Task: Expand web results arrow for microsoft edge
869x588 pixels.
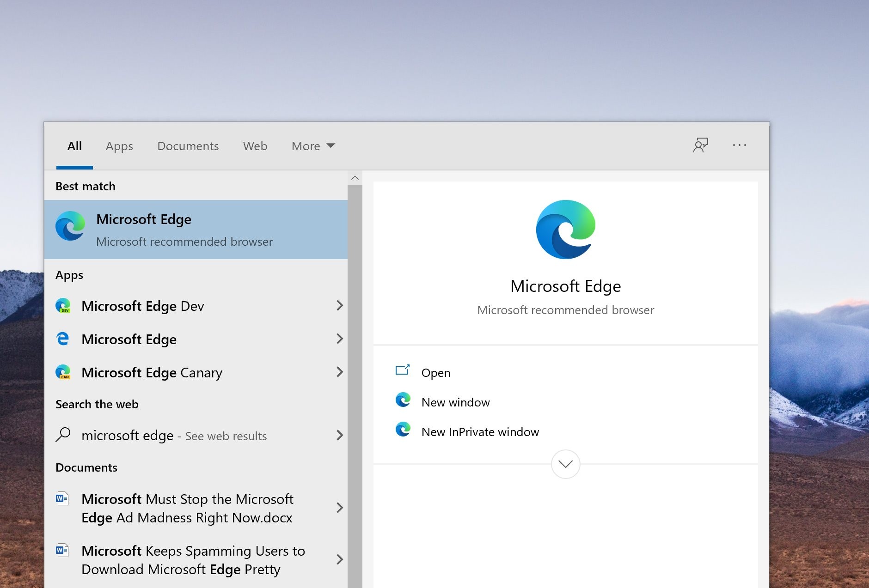Action: point(340,435)
